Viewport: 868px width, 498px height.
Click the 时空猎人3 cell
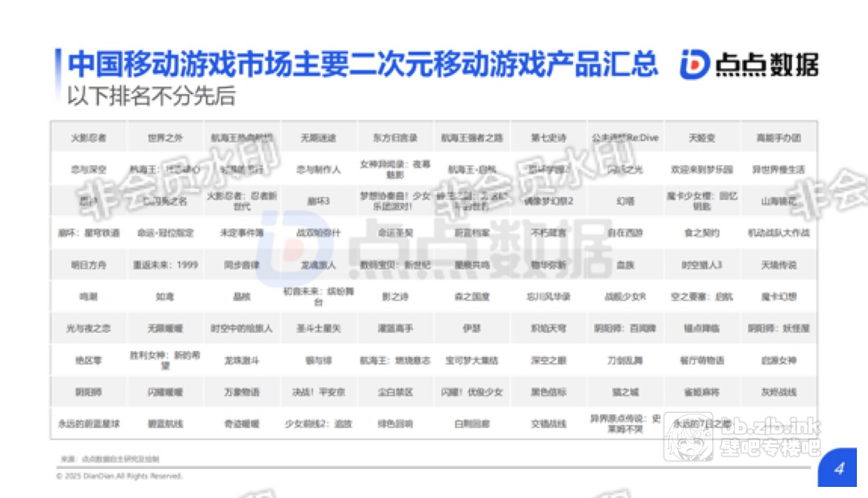(x=702, y=265)
